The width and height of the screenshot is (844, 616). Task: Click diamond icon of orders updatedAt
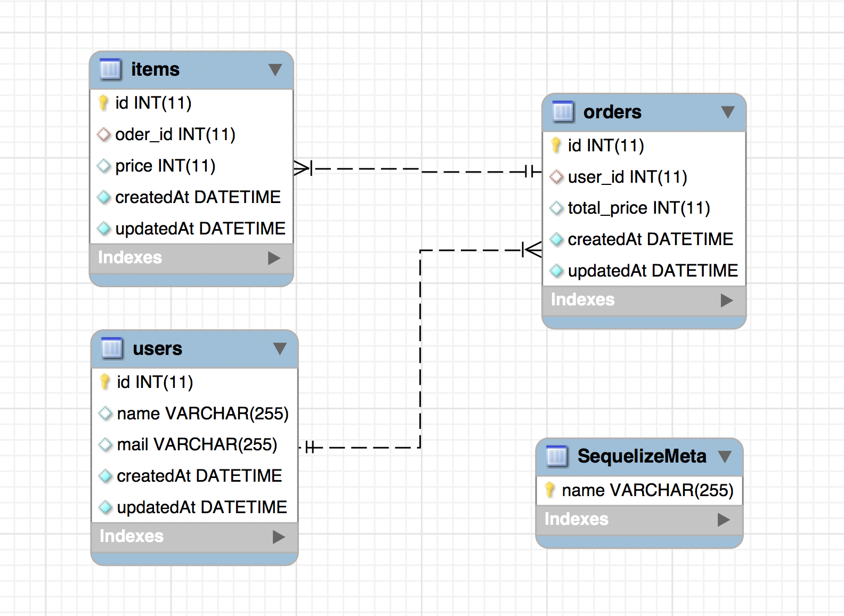[556, 271]
